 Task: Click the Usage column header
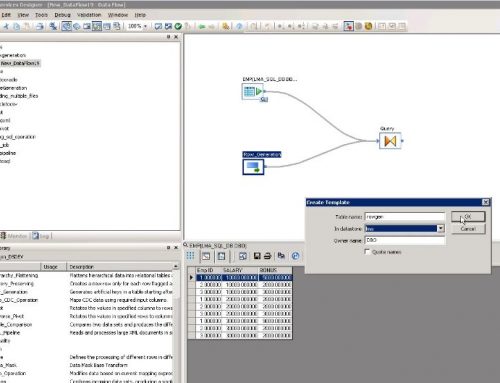click(53, 267)
